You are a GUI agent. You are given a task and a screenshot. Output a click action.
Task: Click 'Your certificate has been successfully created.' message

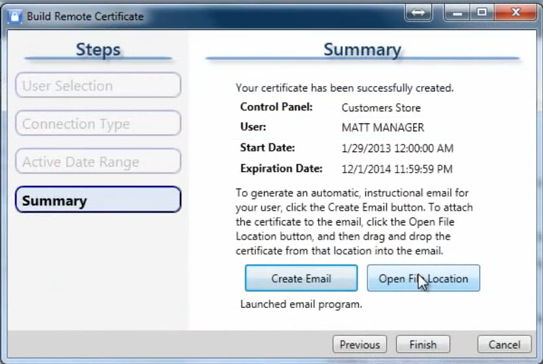345,88
